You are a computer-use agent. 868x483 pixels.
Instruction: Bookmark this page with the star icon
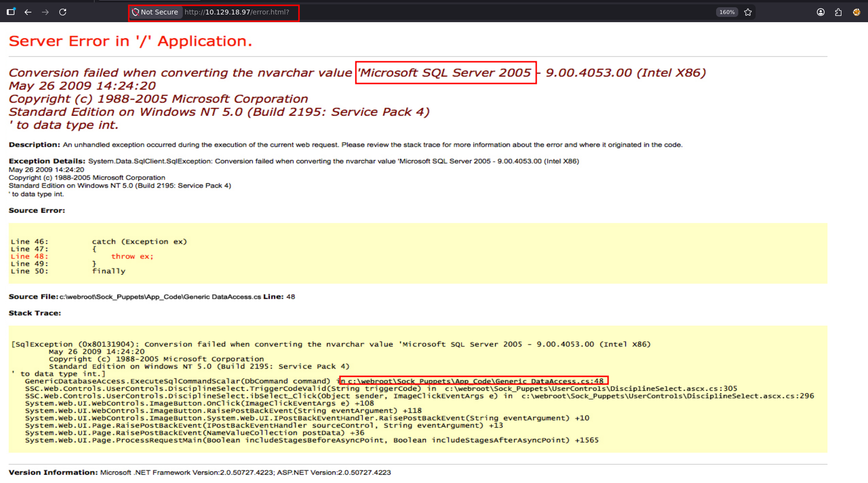748,12
